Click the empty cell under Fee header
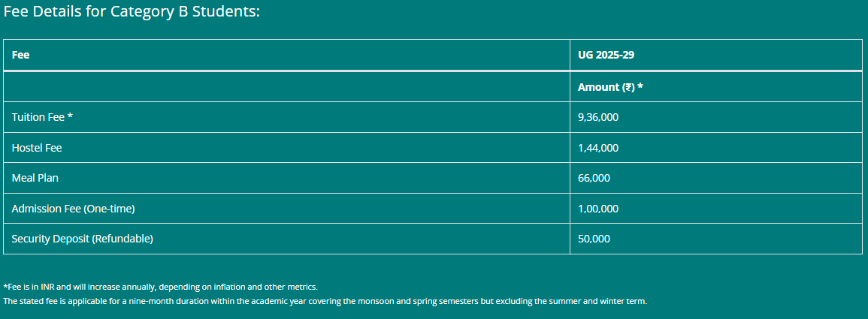Image resolution: width=868 pixels, height=319 pixels. click(x=287, y=87)
